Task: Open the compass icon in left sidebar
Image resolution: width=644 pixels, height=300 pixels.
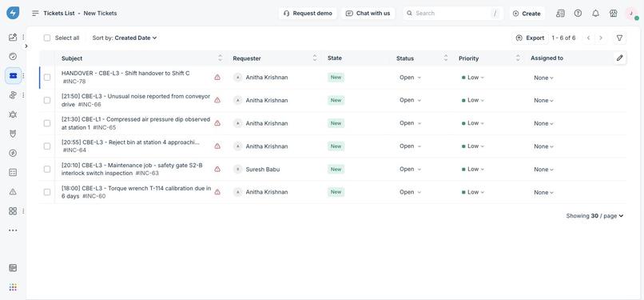Action: 13,154
